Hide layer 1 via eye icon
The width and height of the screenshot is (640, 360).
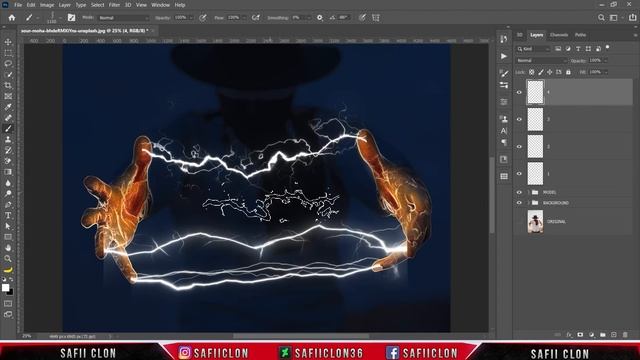click(519, 173)
